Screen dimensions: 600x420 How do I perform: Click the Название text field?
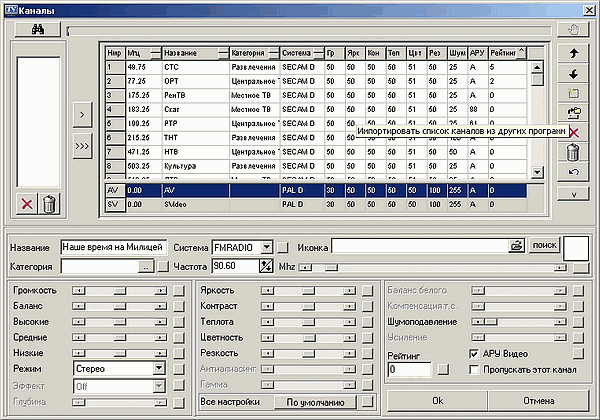112,246
